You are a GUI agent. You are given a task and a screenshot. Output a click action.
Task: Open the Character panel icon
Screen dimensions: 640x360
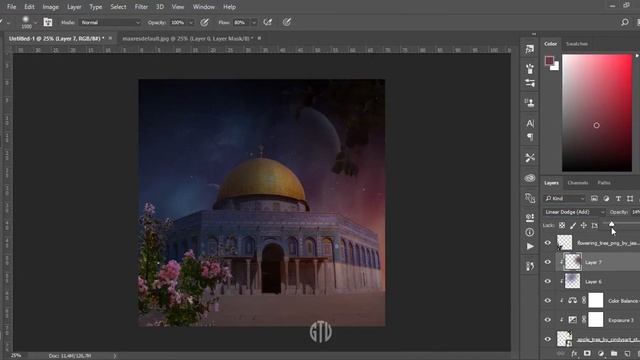click(x=530, y=123)
